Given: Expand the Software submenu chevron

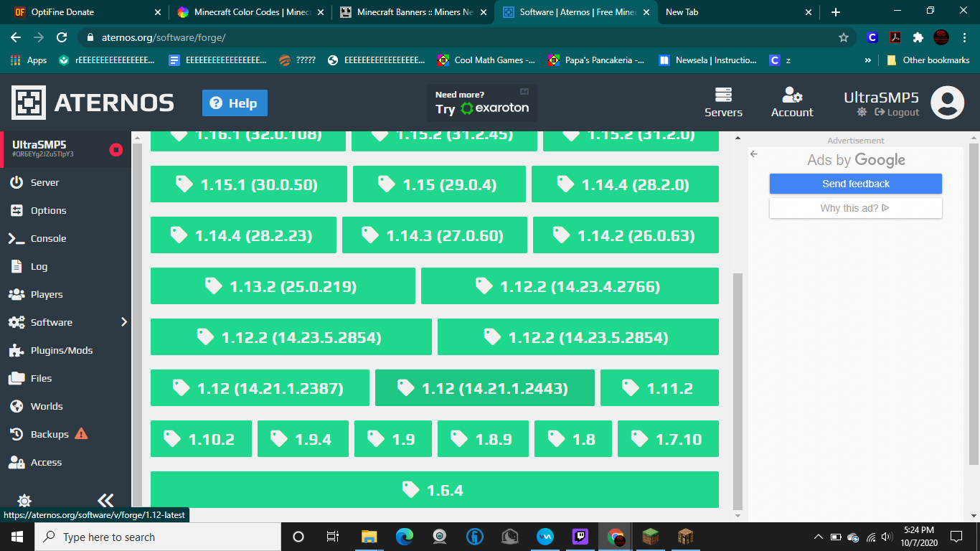Looking at the screenshot, I should point(123,322).
